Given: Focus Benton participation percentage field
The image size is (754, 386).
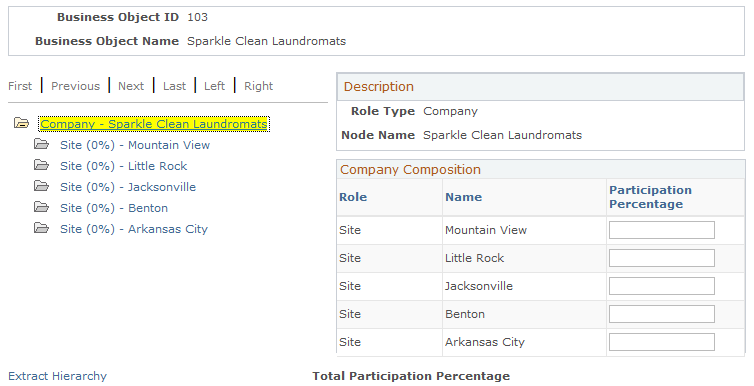Looking at the screenshot, I should (x=662, y=314).
